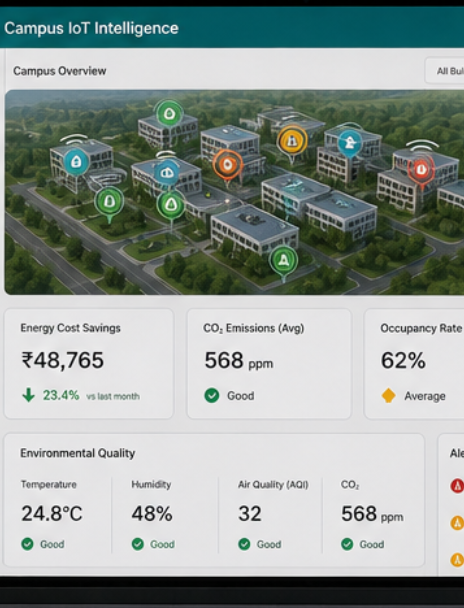Click the green check in CO₂ Emissions card
This screenshot has width=464, height=608.
point(212,396)
